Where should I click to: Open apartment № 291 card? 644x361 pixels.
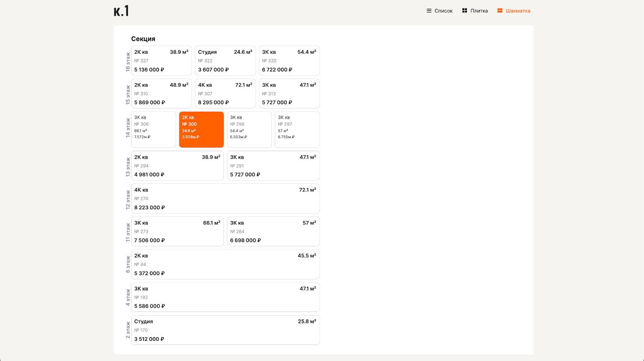point(273,166)
